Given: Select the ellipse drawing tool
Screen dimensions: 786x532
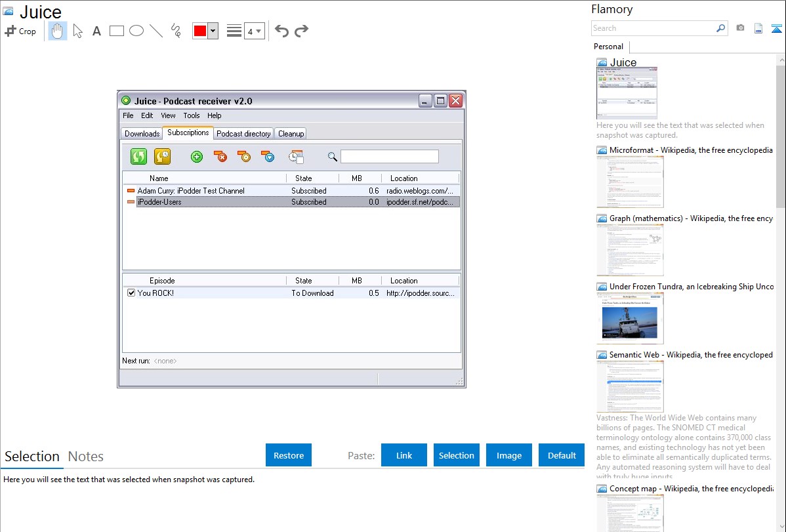Looking at the screenshot, I should (136, 31).
